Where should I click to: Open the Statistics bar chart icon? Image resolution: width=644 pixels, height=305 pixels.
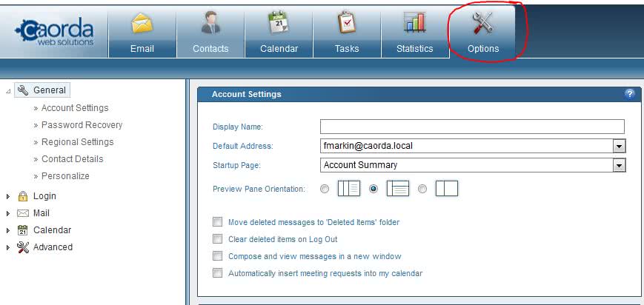click(415, 22)
